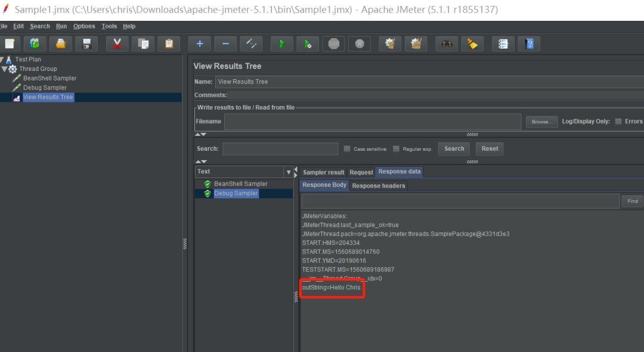The width and height of the screenshot is (644, 352).
Task: Click Start no pauses icon
Action: (308, 44)
